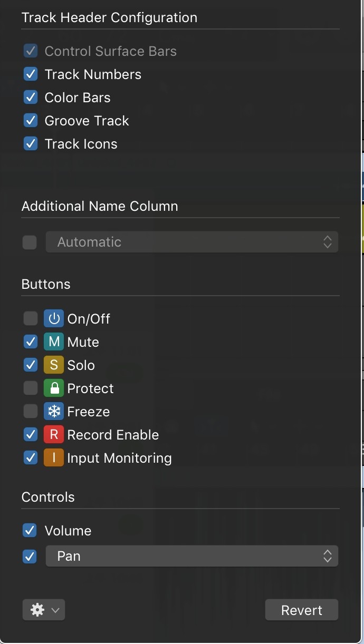Uncheck the Track Numbers checkbox
Image resolution: width=364 pixels, height=644 pixels.
point(31,74)
